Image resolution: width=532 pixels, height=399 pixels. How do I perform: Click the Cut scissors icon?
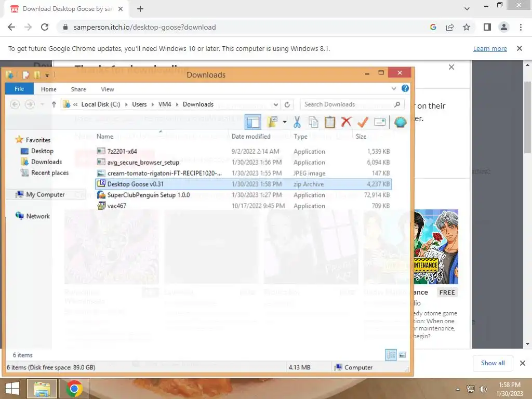click(x=297, y=122)
